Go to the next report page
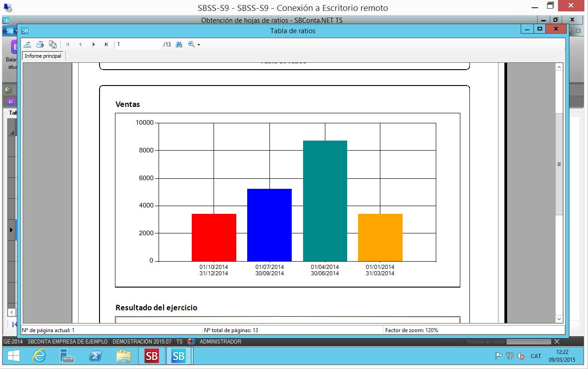The width and height of the screenshot is (588, 369). (94, 45)
